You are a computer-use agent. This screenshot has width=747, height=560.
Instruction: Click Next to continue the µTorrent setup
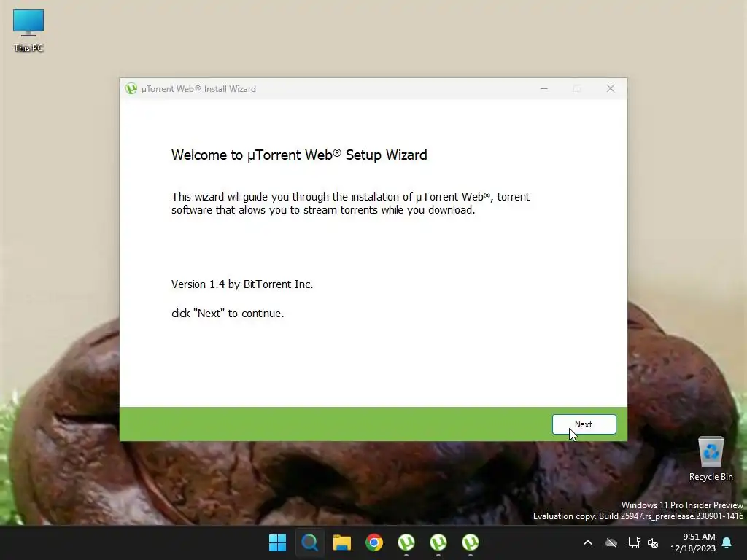click(584, 424)
